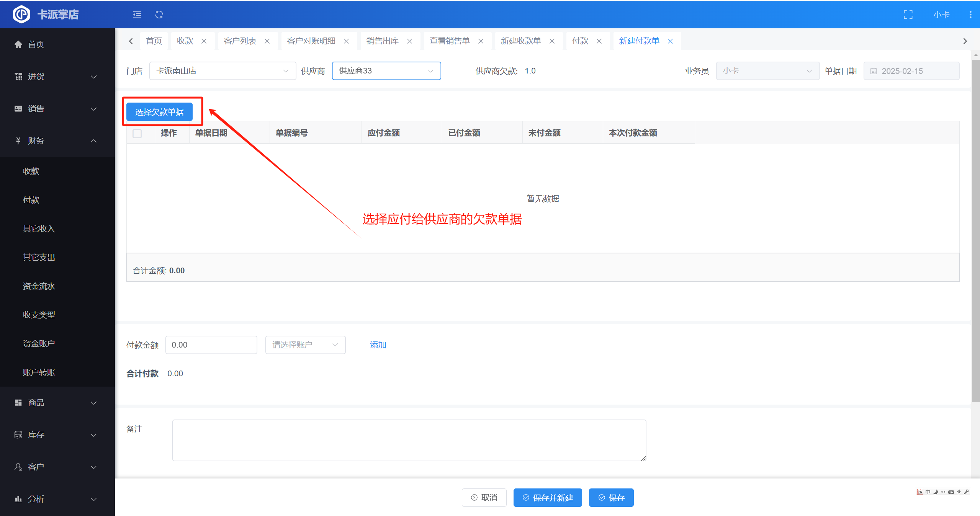
Task: Toggle fullscreen mode icon
Action: [x=908, y=15]
